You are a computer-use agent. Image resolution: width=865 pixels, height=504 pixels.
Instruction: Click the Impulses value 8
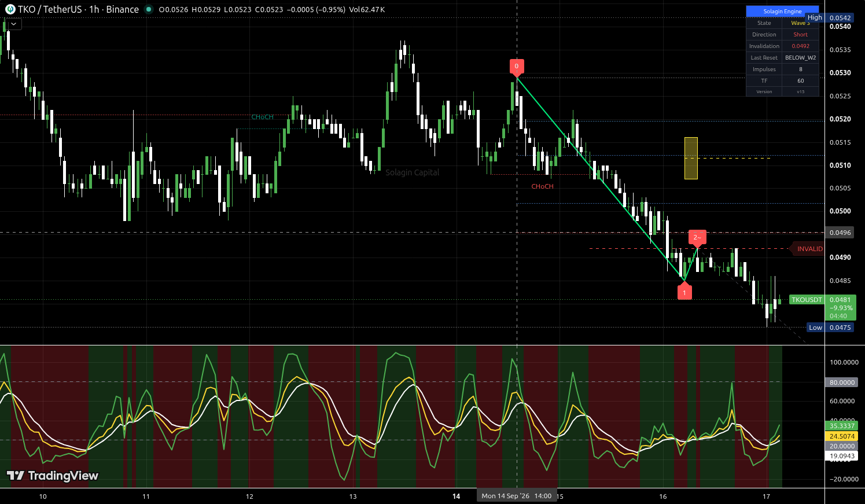tap(800, 69)
